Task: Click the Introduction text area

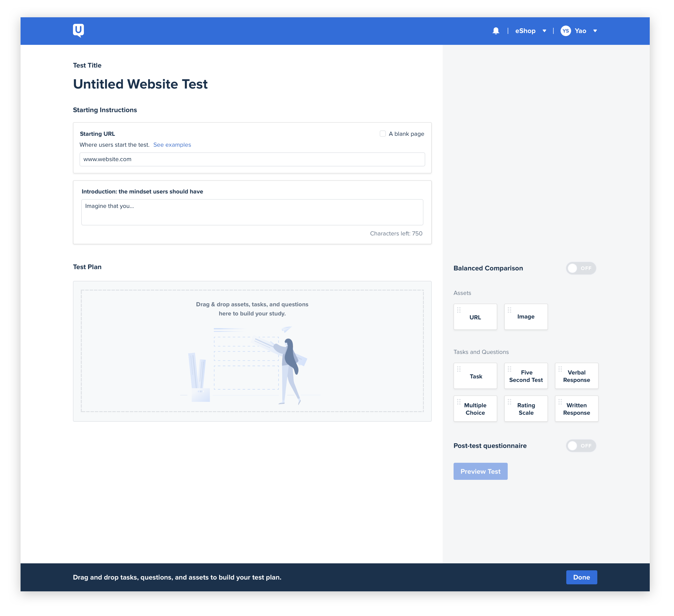Action: pyautogui.click(x=252, y=212)
